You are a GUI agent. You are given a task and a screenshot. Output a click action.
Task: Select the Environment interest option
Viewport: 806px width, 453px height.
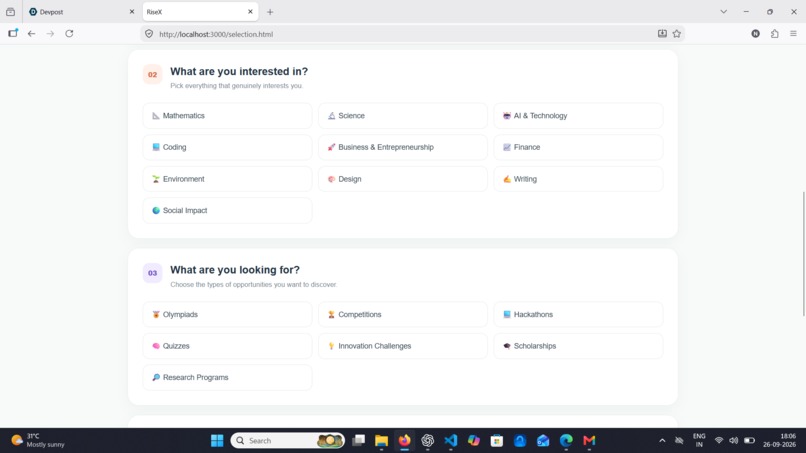[227, 179]
